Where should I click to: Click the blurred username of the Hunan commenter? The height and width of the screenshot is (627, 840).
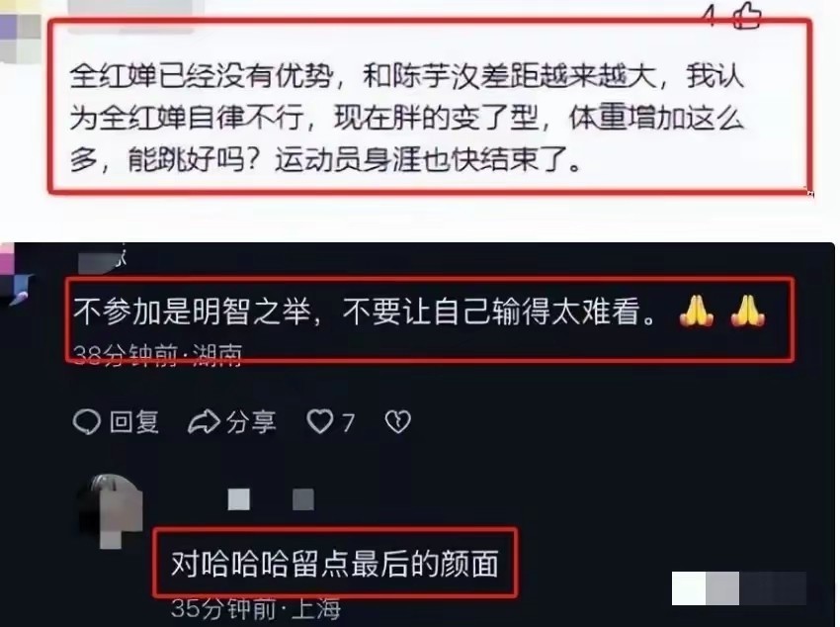click(102, 260)
